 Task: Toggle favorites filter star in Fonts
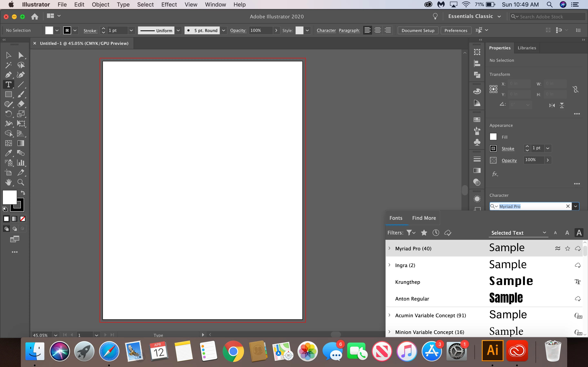click(424, 233)
